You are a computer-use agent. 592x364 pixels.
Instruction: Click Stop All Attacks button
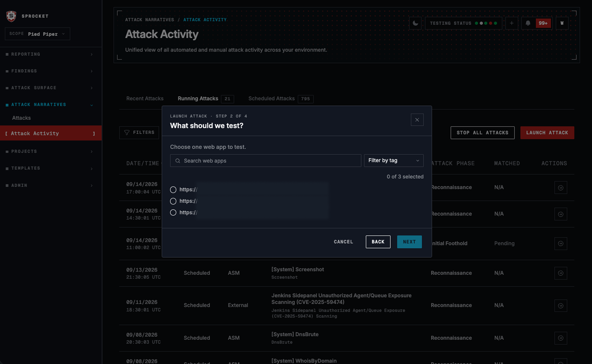pos(482,133)
